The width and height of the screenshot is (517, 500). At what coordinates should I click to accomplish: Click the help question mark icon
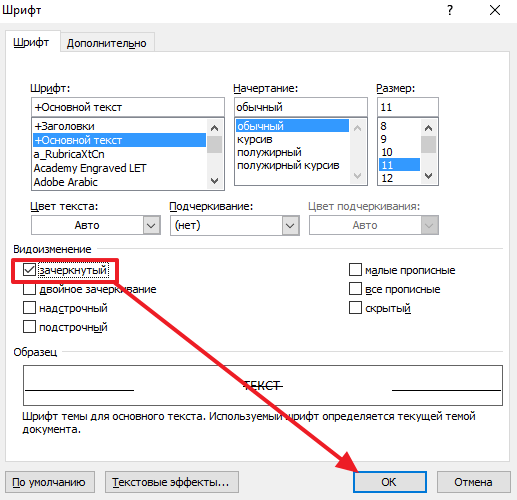point(450,10)
